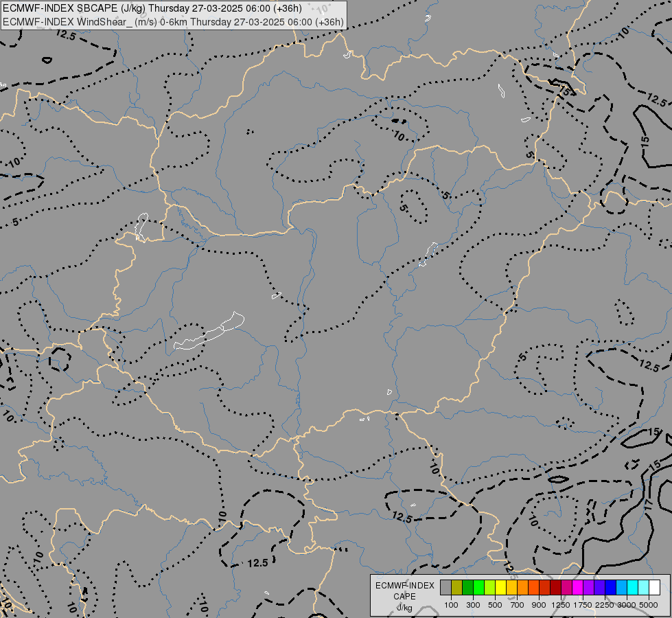This screenshot has height=618, width=672.
Task: Click the '300' legend tick value
Action: point(473,605)
